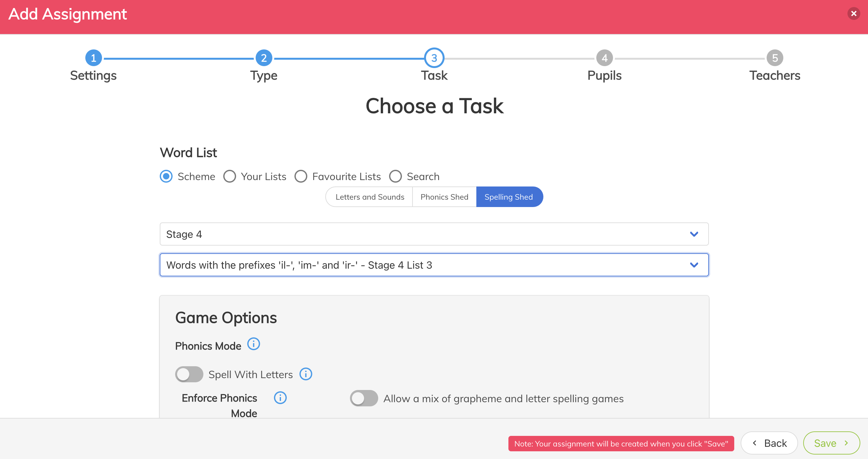Select the Favourite Lists radio button
The width and height of the screenshot is (868, 459).
301,177
